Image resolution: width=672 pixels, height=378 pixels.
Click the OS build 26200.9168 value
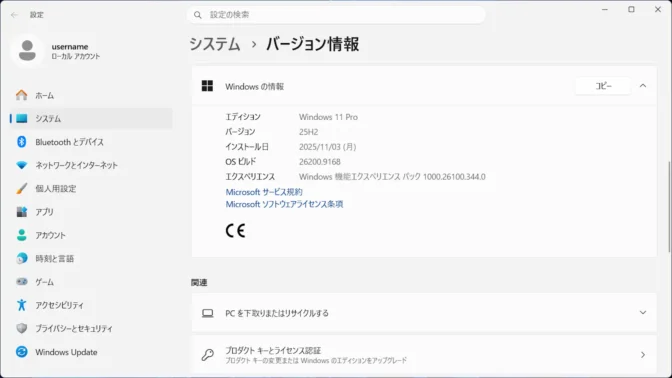click(320, 162)
